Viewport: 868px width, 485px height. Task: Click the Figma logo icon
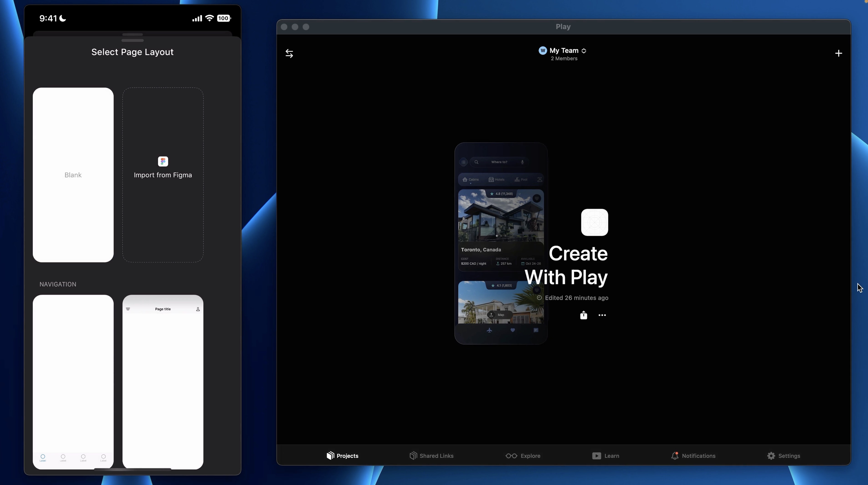click(163, 161)
